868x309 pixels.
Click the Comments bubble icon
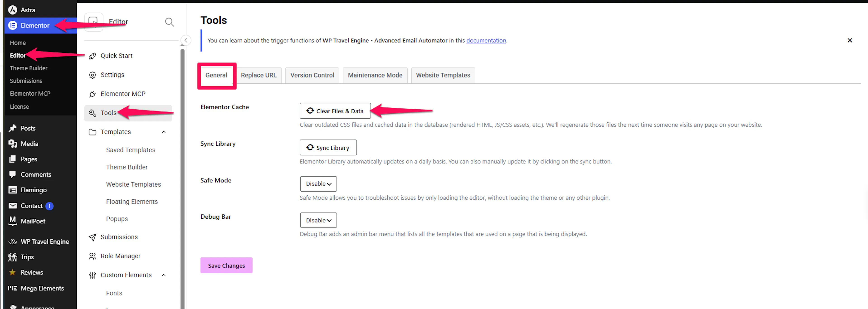(12, 174)
